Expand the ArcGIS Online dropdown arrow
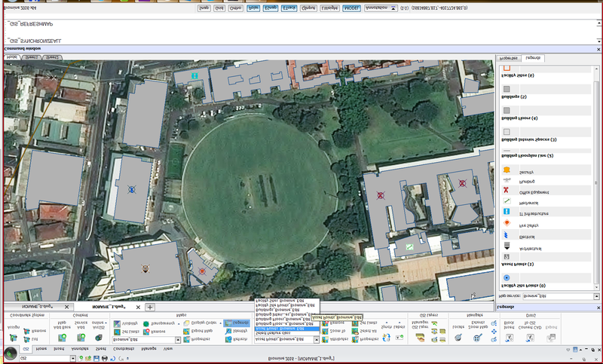Screen dimensions: 603x364 coord(106,323)
